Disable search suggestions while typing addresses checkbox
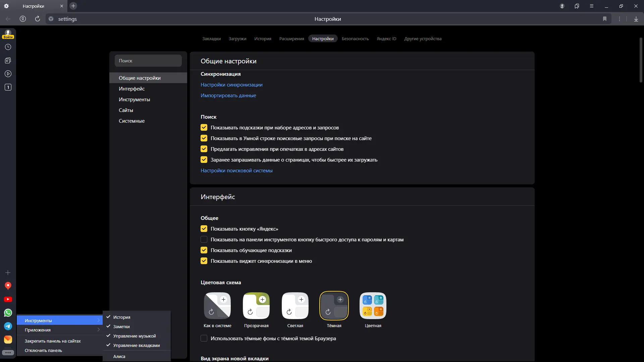644x362 pixels. click(x=204, y=127)
